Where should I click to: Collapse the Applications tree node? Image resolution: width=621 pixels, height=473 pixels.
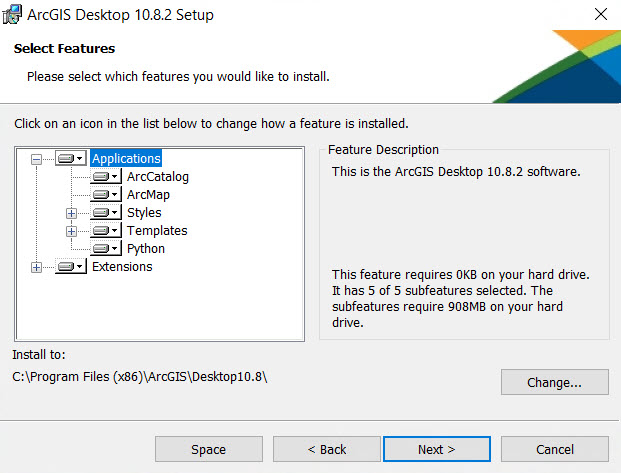click(37, 158)
